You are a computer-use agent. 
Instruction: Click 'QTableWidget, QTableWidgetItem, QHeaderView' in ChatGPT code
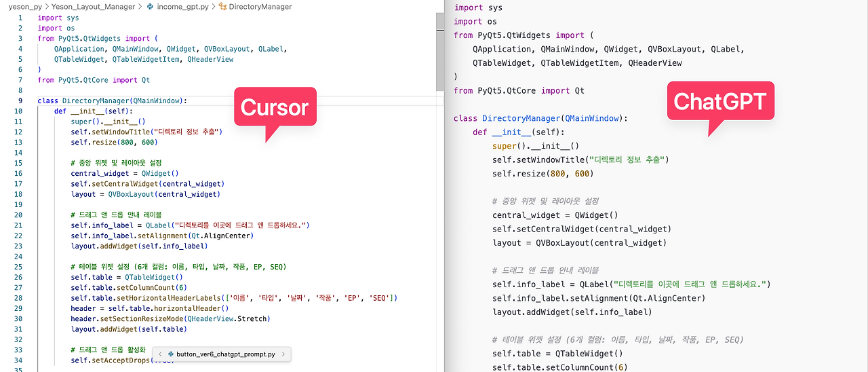tap(578, 63)
